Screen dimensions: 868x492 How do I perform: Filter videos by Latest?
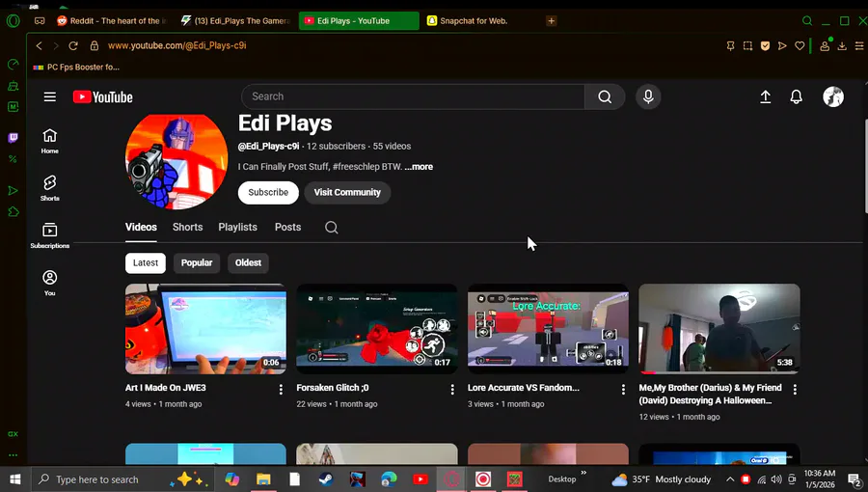pyautogui.click(x=146, y=262)
